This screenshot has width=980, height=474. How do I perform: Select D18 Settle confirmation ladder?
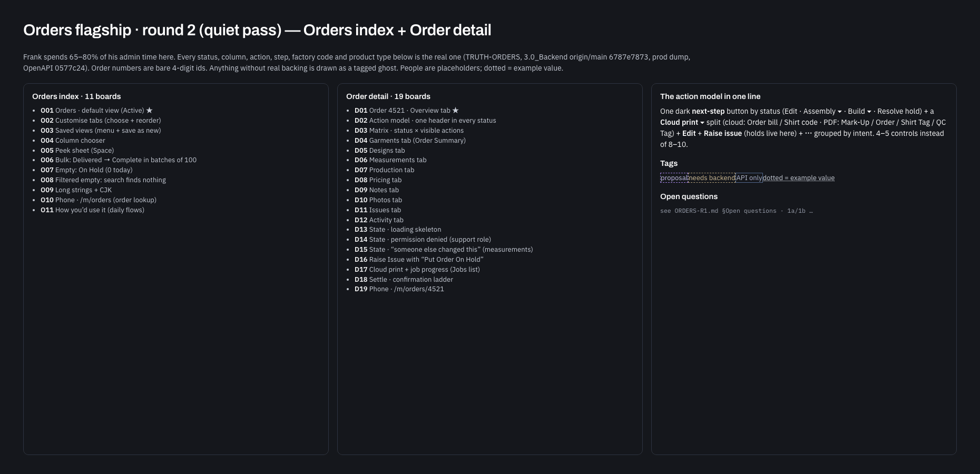tap(404, 280)
